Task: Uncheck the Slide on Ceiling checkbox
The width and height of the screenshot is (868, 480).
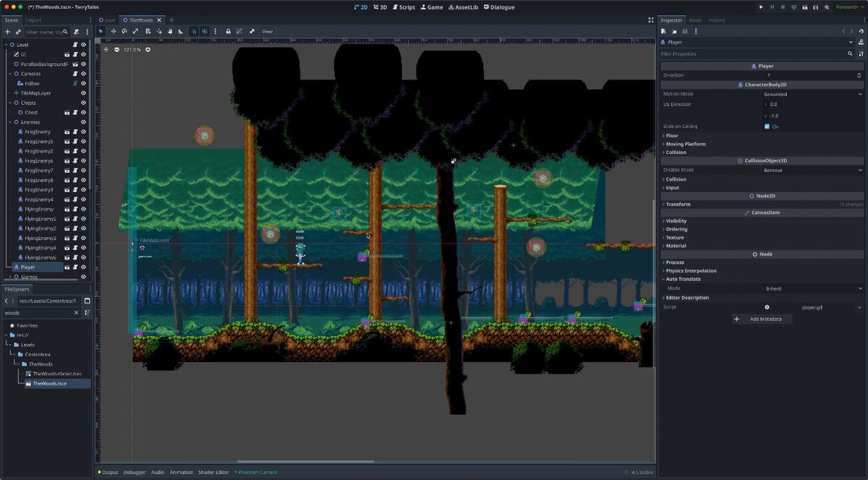Action: click(767, 127)
